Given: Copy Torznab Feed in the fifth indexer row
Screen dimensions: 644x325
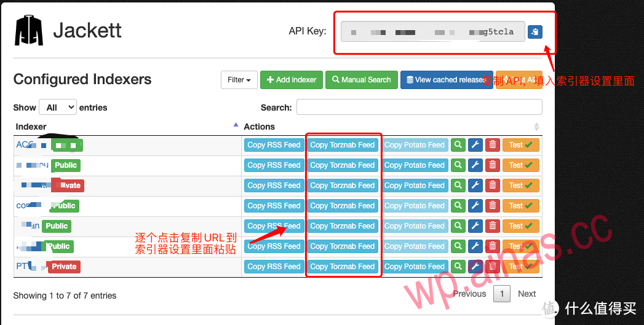Looking at the screenshot, I should point(343,225).
